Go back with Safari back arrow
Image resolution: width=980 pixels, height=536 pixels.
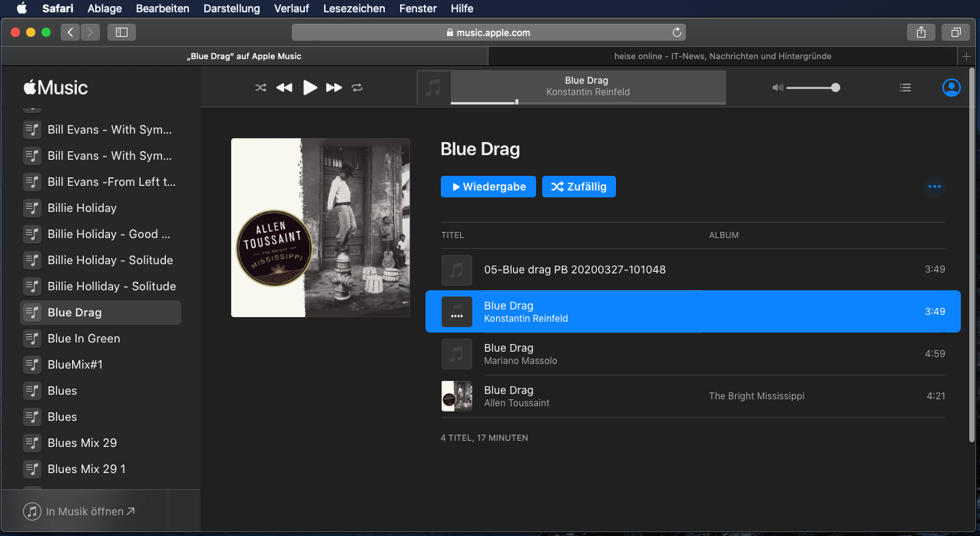coord(71,32)
